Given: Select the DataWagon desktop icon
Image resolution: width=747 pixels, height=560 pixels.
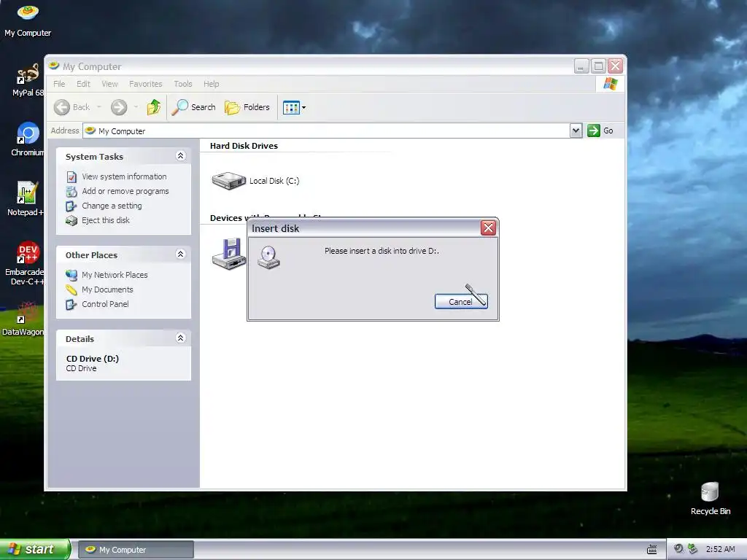Looking at the screenshot, I should [x=24, y=319].
